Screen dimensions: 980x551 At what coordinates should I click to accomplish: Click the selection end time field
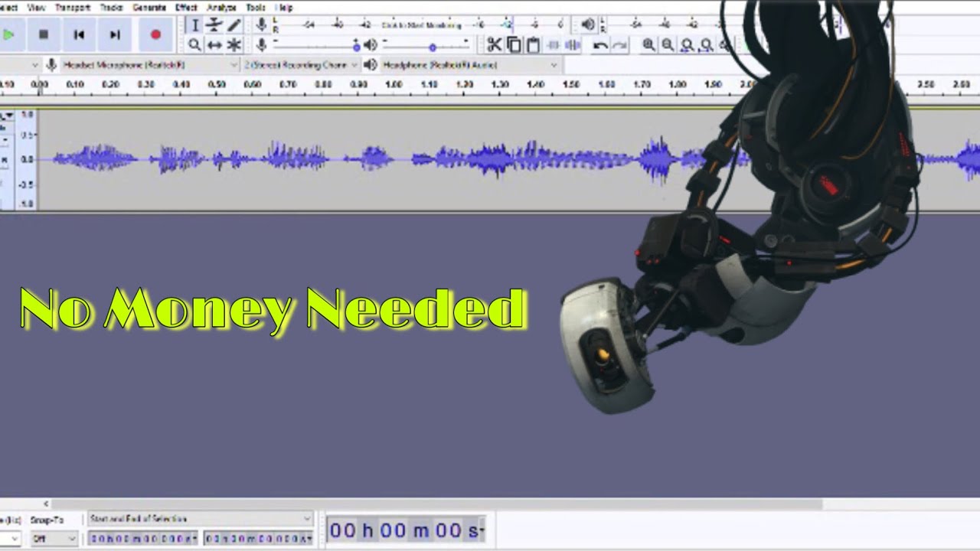point(258,539)
